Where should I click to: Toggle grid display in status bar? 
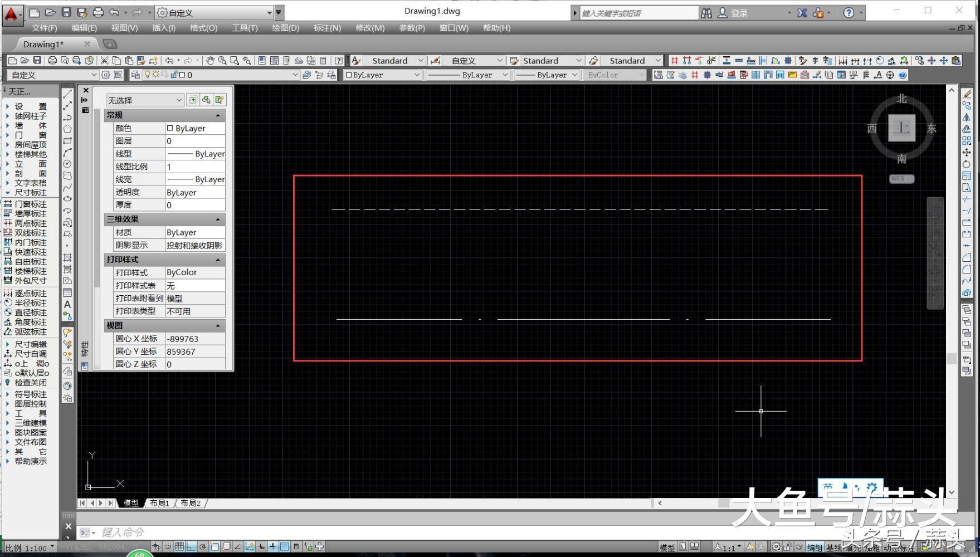(179, 547)
